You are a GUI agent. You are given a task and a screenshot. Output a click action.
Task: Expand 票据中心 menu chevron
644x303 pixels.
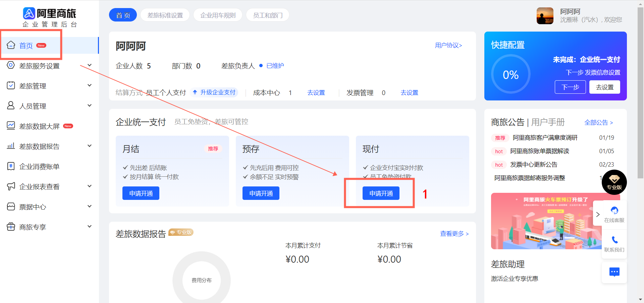[x=90, y=206]
